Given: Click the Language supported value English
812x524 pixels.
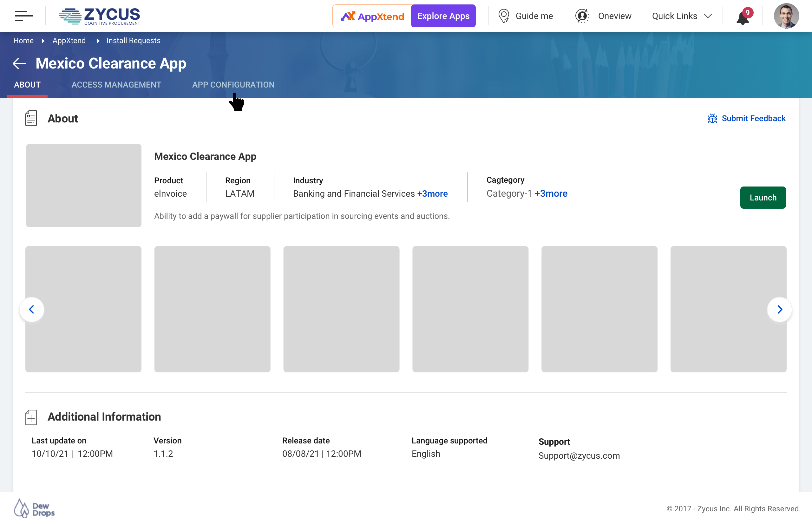Looking at the screenshot, I should (426, 454).
